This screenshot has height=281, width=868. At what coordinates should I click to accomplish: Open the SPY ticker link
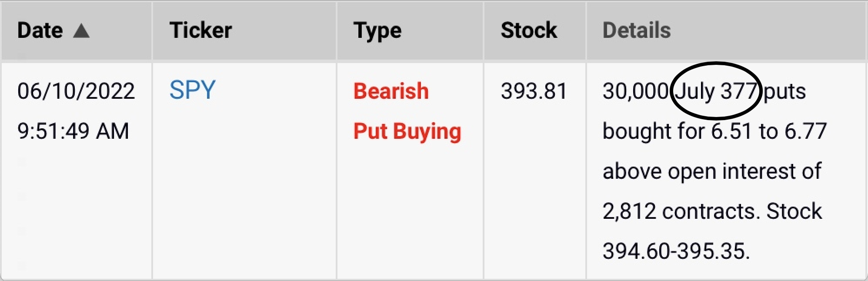(x=192, y=90)
